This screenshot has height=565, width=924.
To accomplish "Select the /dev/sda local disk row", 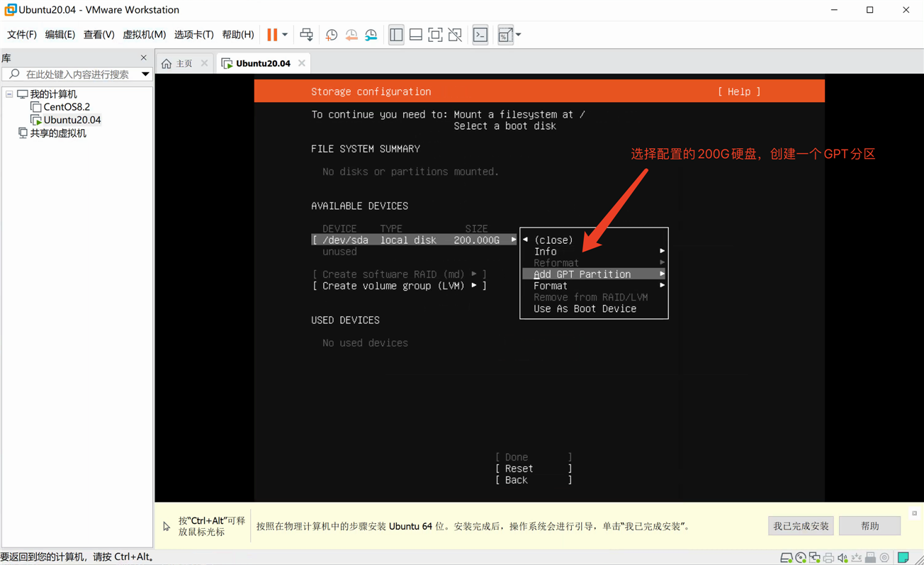I will point(415,240).
